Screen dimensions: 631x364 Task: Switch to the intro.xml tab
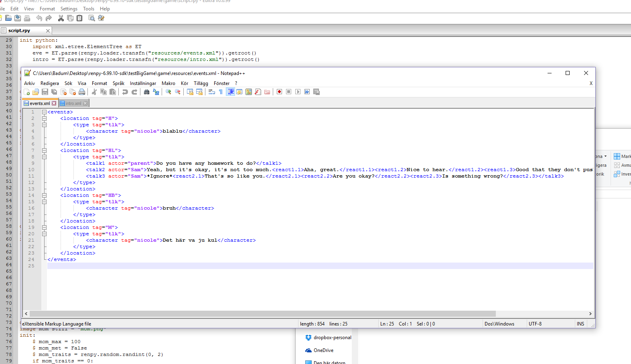[x=73, y=103]
